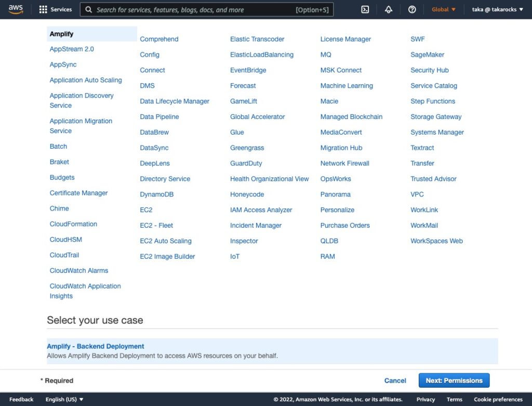The width and height of the screenshot is (532, 406).
Task: Select the Security Hub service
Action: click(x=430, y=70)
